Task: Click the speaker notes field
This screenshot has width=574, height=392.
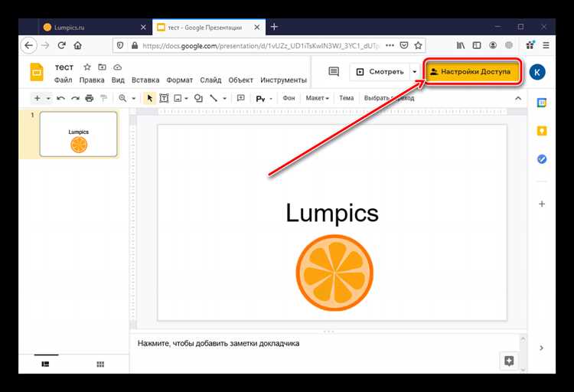Action: (325, 352)
